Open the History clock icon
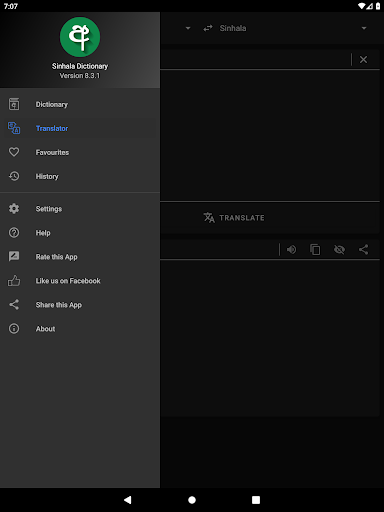This screenshot has height=512, width=384. click(14, 176)
